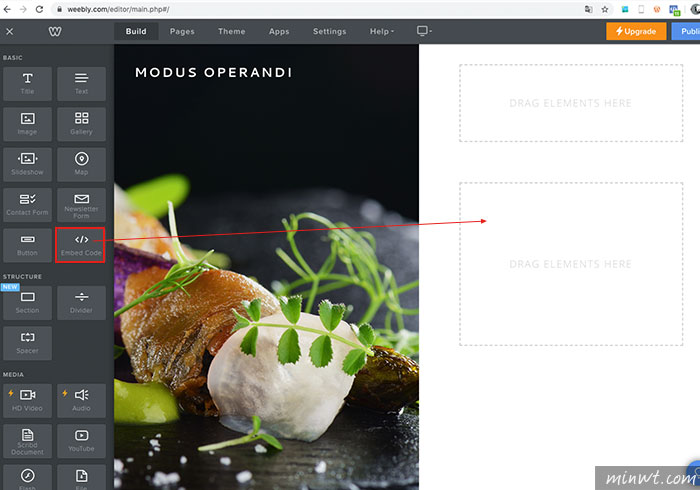Screen dimensions: 700x490
Task: Select the Section structure element
Action: [x=27, y=303]
